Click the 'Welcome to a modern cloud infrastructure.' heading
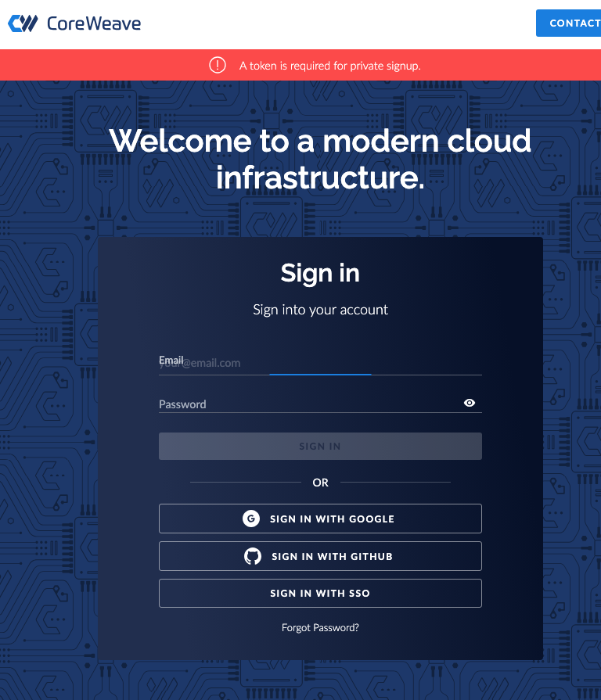Screen dimensions: 601x700 tap(320, 159)
